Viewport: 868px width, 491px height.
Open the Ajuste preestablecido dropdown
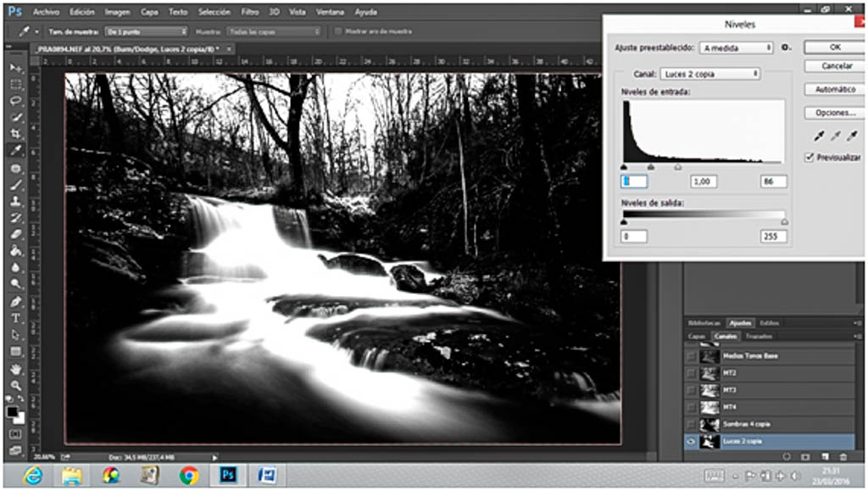pyautogui.click(x=737, y=48)
